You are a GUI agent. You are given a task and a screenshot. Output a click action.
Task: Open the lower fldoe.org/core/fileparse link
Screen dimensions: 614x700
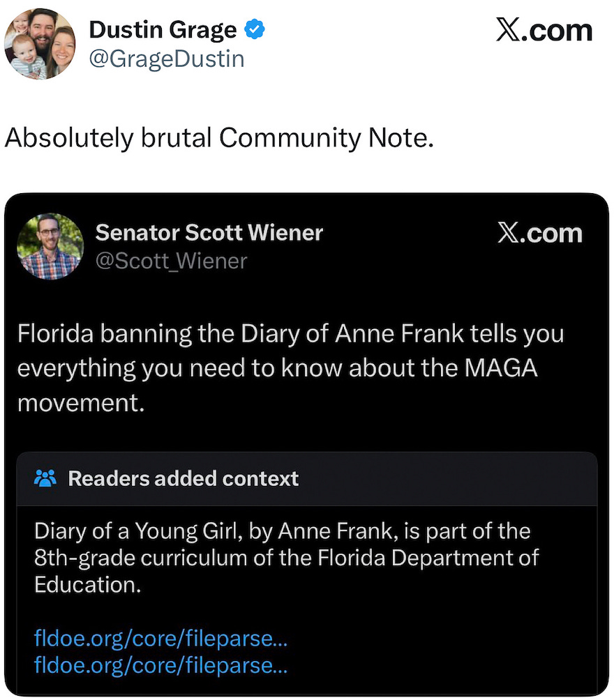click(x=160, y=665)
